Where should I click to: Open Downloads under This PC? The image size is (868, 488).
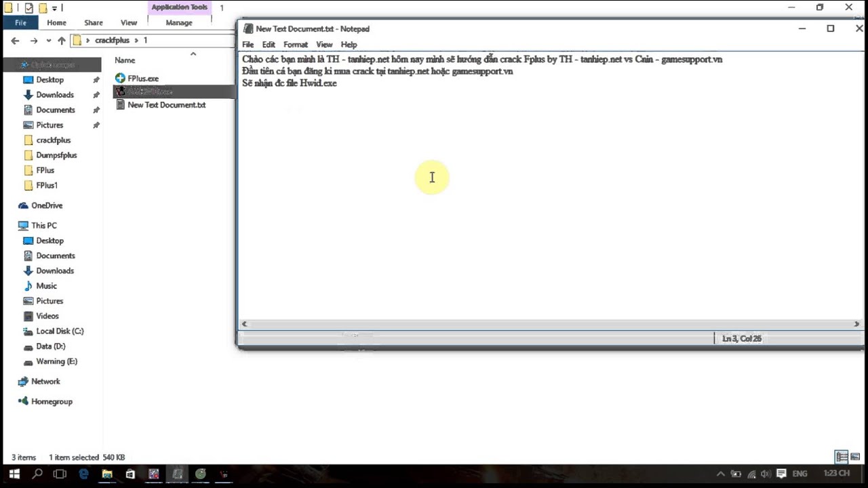tap(55, 270)
